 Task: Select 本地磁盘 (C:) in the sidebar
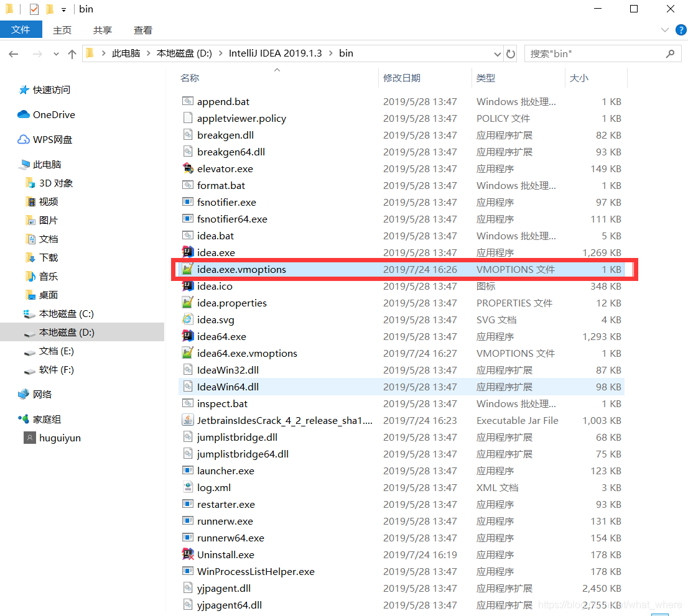67,314
